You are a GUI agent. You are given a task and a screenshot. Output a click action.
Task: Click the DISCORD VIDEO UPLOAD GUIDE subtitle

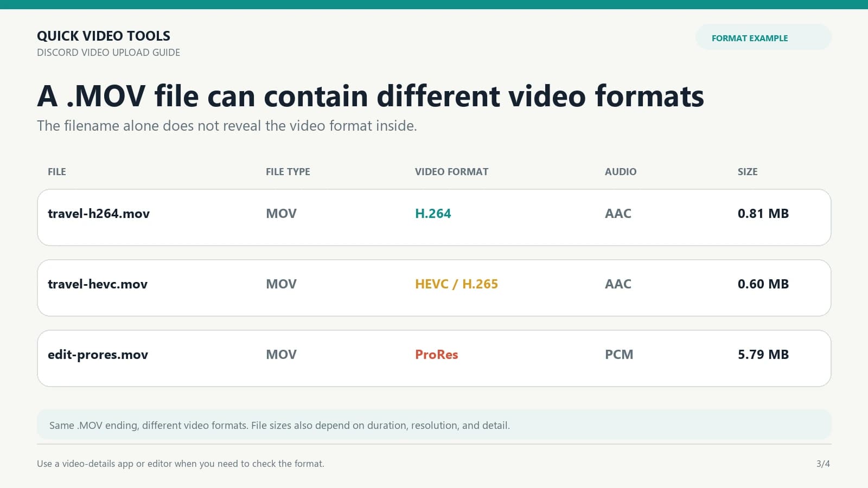coord(108,53)
